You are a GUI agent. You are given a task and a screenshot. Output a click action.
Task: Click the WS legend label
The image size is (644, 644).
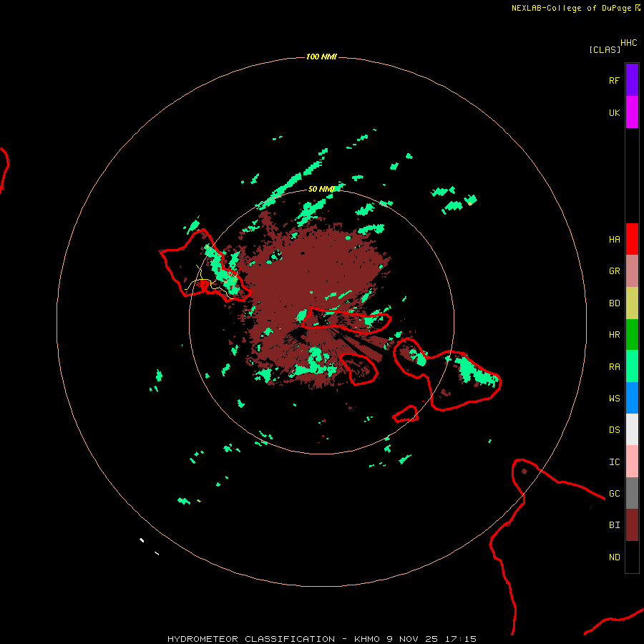(614, 399)
